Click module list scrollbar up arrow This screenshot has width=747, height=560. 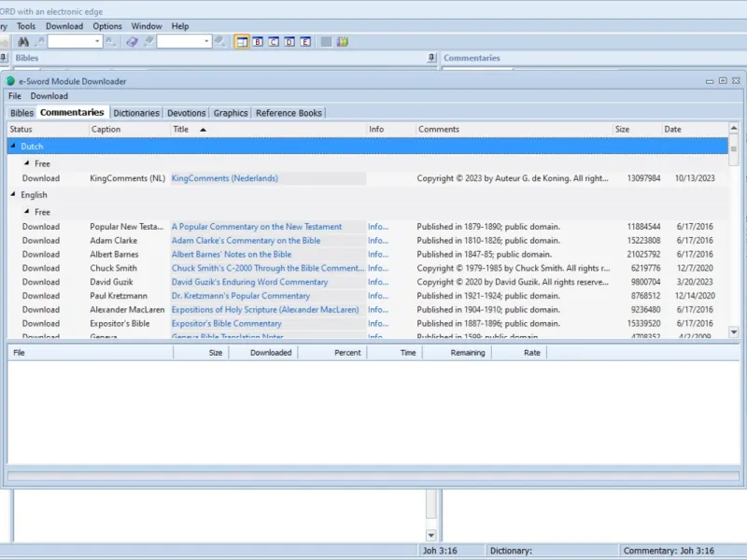(734, 128)
